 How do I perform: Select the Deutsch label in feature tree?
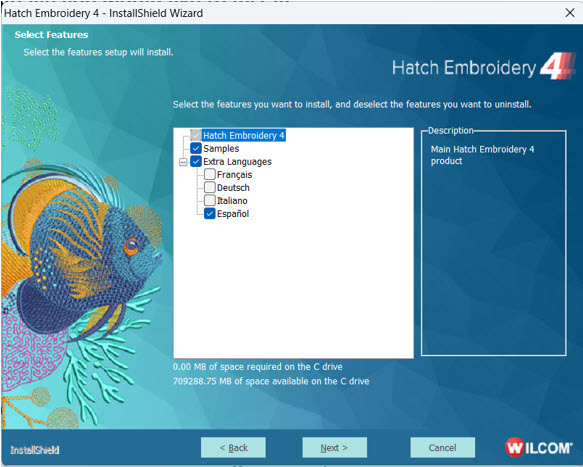coord(233,188)
